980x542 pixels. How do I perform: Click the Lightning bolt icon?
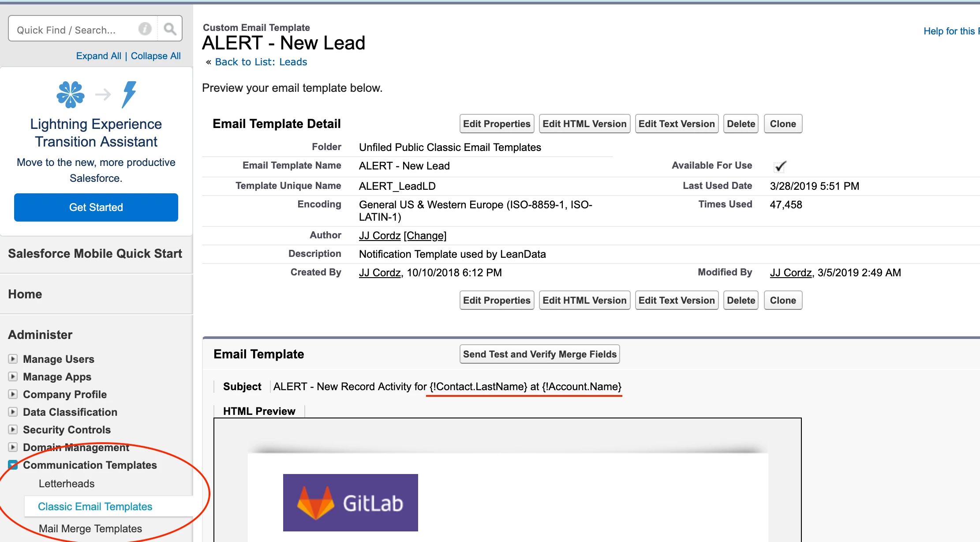click(129, 94)
